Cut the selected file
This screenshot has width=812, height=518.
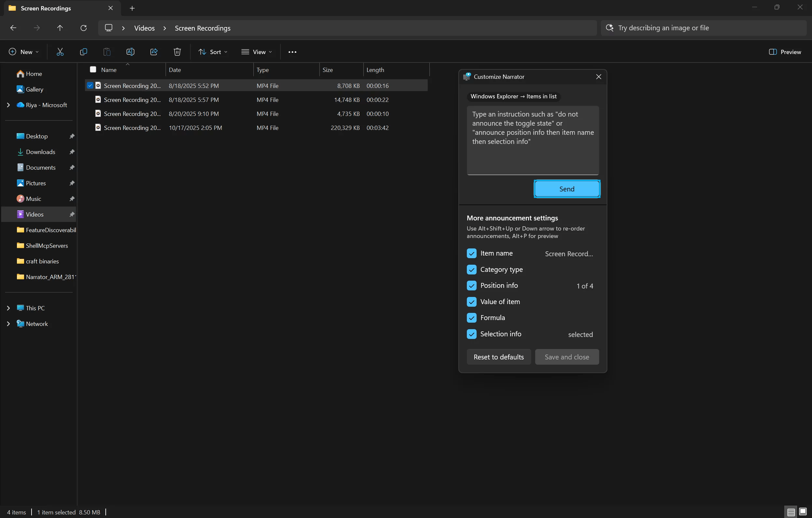[x=61, y=52]
